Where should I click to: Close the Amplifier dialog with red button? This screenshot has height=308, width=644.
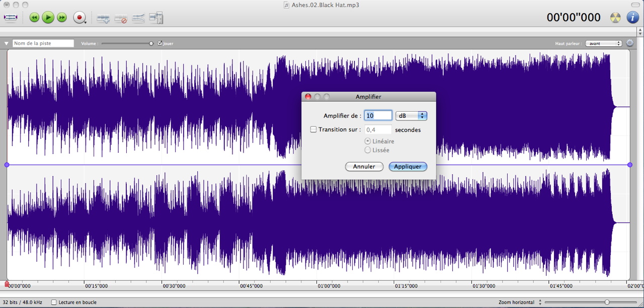[x=308, y=97]
